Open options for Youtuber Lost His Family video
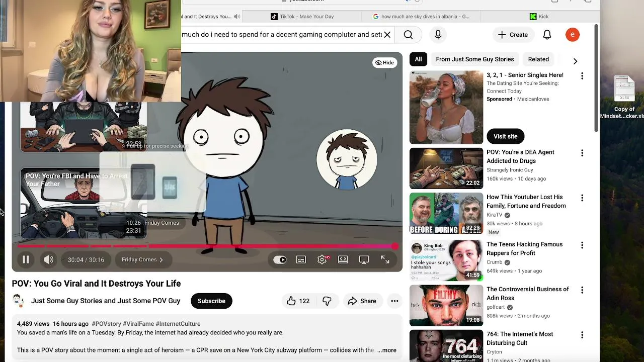This screenshot has height=362, width=644. click(x=582, y=198)
